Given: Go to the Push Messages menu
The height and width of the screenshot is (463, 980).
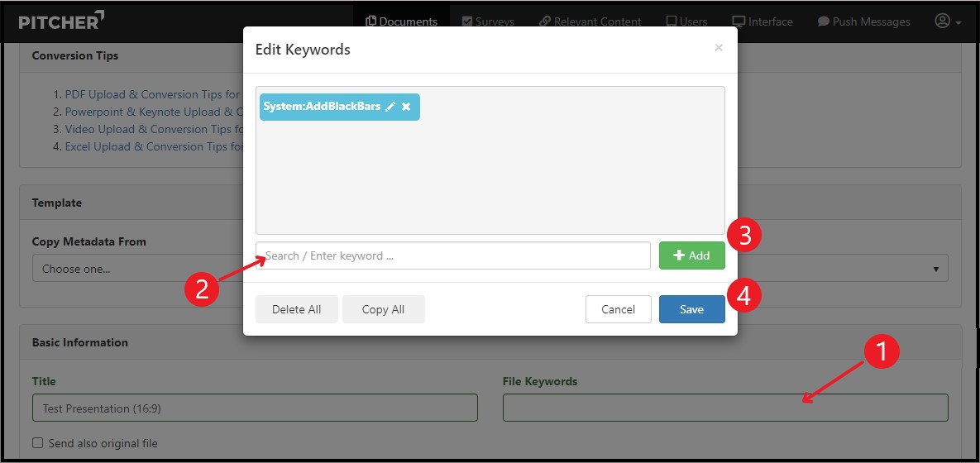Looking at the screenshot, I should 863,21.
